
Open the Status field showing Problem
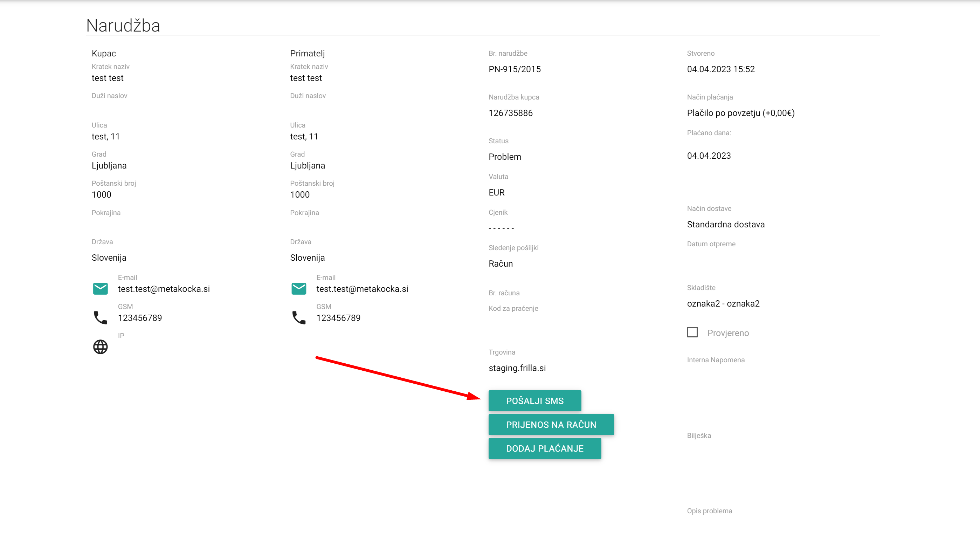(504, 157)
